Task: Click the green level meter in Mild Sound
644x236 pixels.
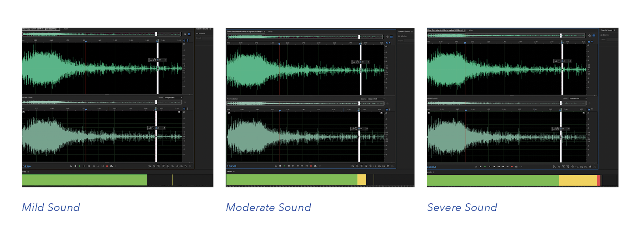Action: click(x=85, y=180)
